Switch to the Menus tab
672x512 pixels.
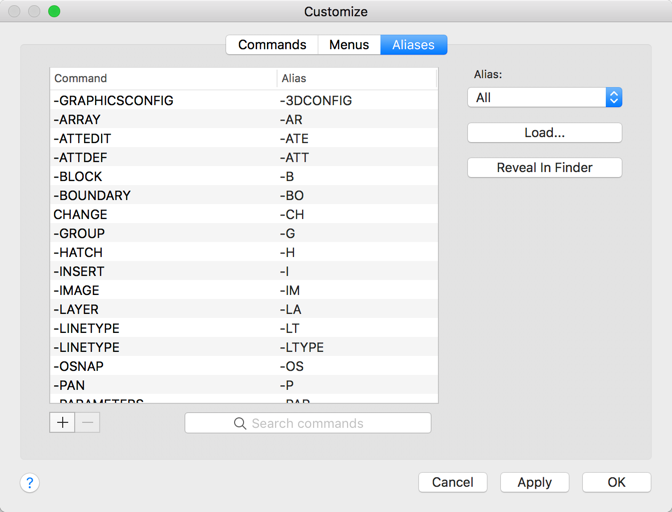349,45
